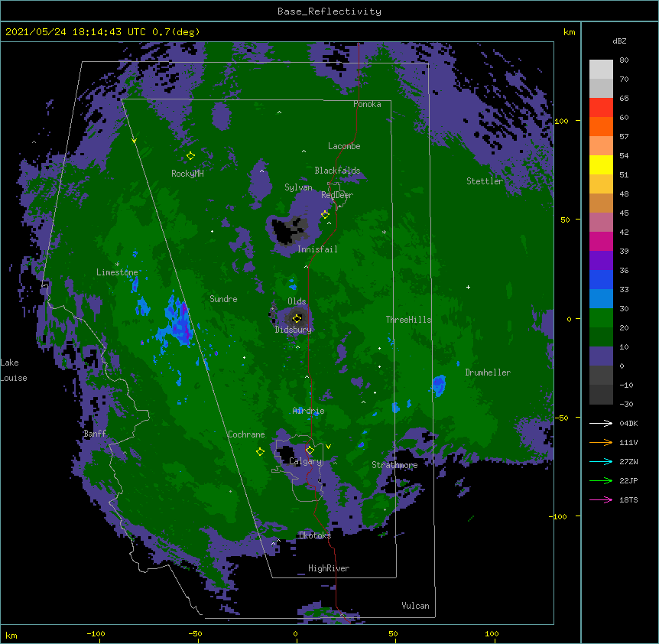Click the Limestone label

tap(117, 272)
